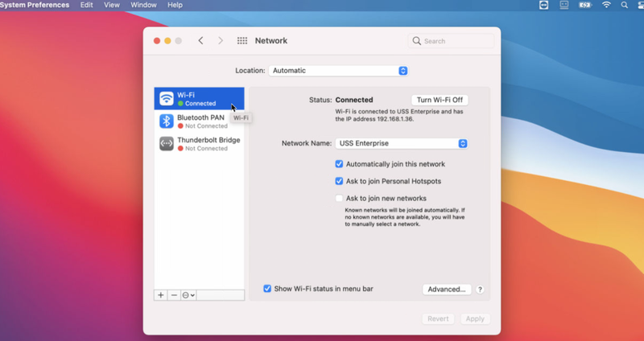Open the View menu
The image size is (644, 341).
tap(112, 5)
